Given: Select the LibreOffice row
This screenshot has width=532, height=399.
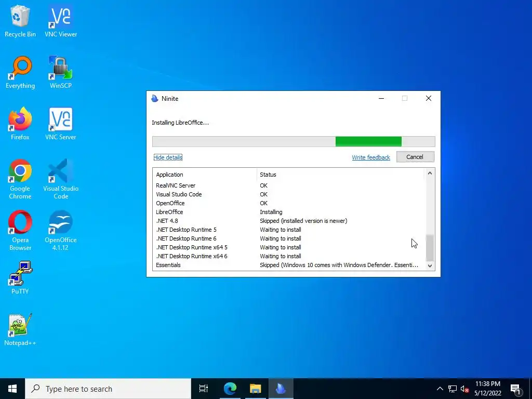Looking at the screenshot, I should coord(289,212).
